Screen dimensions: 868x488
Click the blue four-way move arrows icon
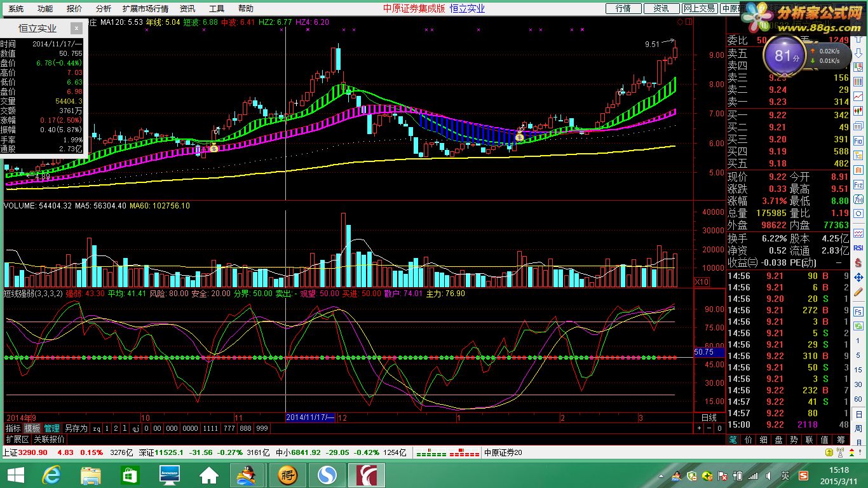tap(858, 278)
